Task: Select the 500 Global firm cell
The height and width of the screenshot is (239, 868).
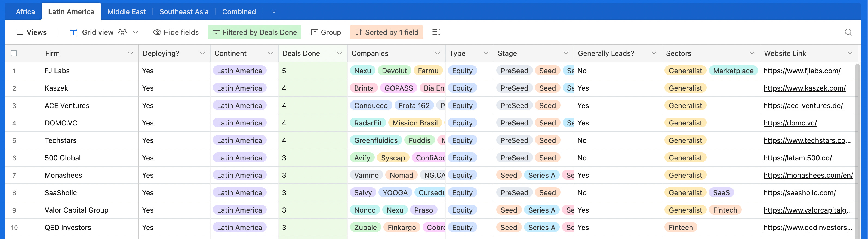Action: tap(72, 158)
